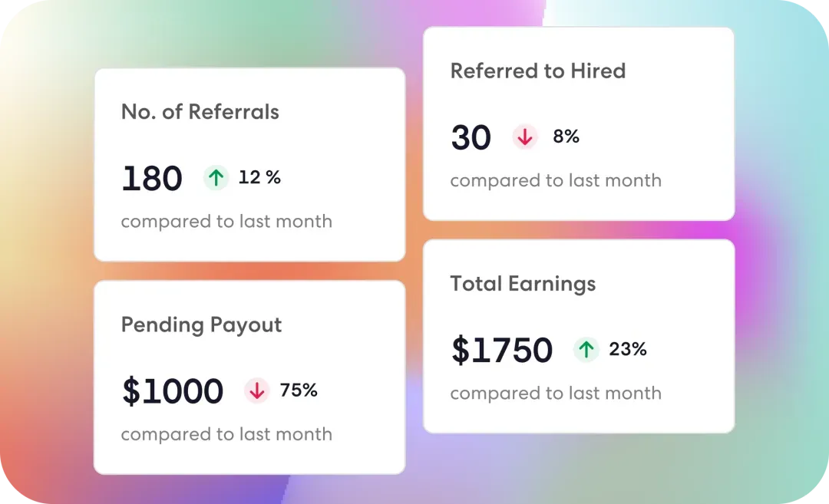
Task: Click the red down arrow beside 30
Action: (x=525, y=137)
